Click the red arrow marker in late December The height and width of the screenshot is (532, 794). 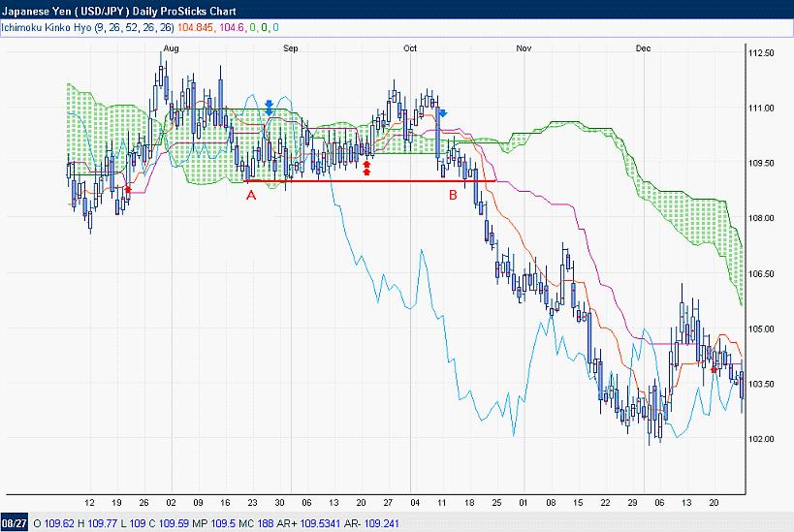(715, 369)
